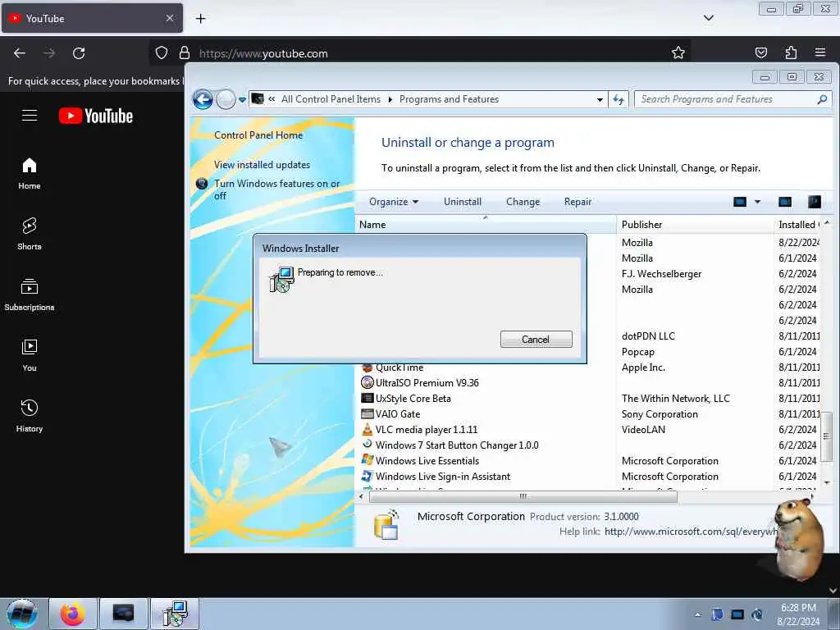Click All Control Panel Items breadcrumb

tap(331, 99)
